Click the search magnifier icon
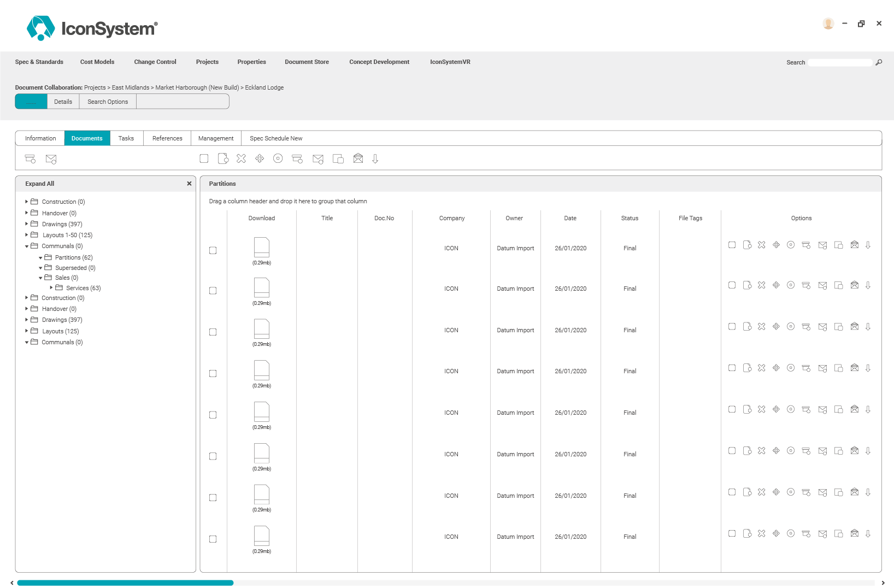The width and height of the screenshot is (894, 588). (879, 62)
